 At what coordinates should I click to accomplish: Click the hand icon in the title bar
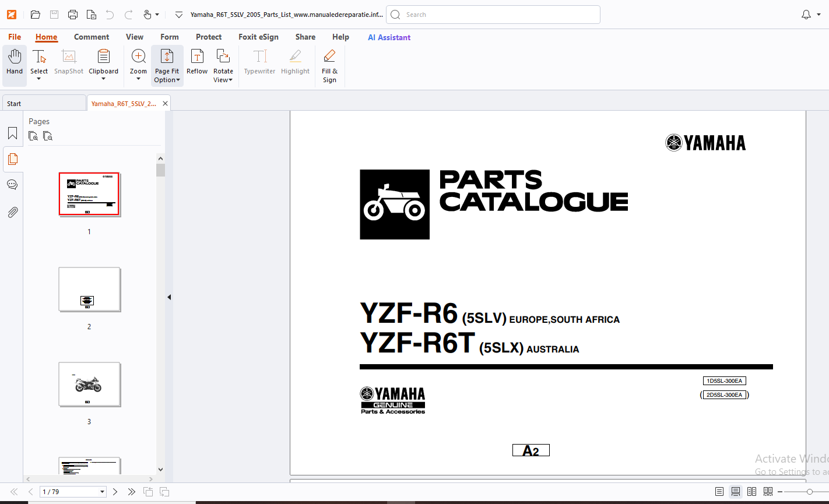(x=147, y=15)
